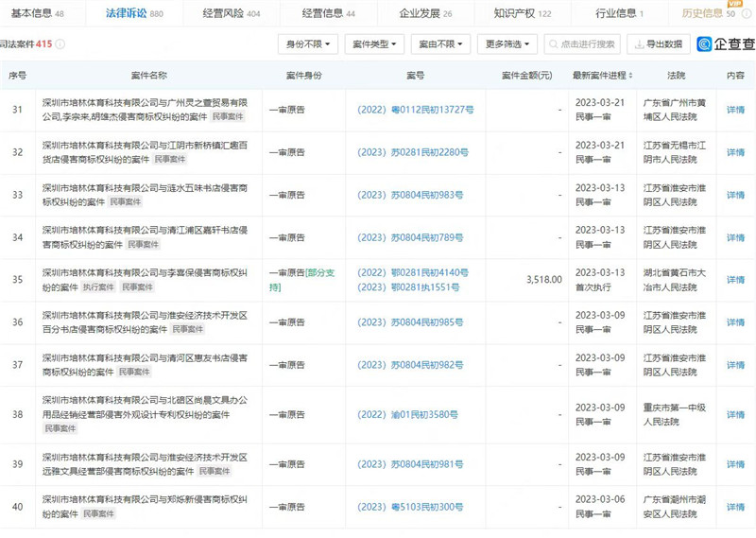756x538 pixels.
Task: Open case number (2023)苏0804民初982号
Action: pyautogui.click(x=410, y=365)
